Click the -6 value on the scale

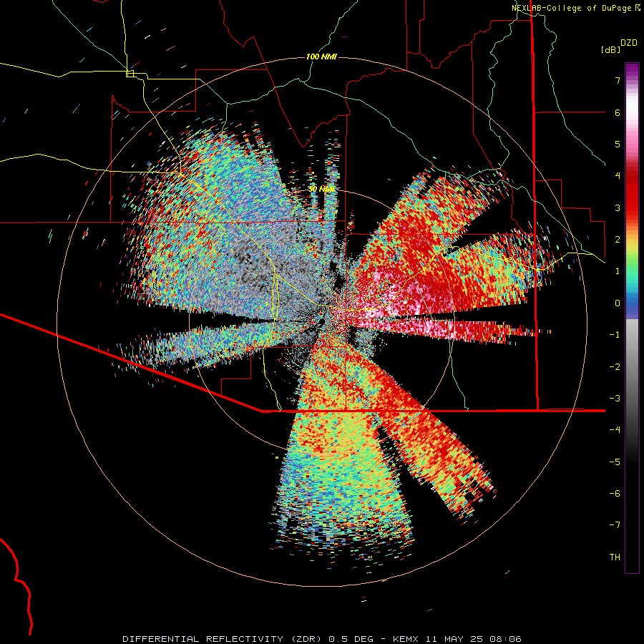pos(615,494)
